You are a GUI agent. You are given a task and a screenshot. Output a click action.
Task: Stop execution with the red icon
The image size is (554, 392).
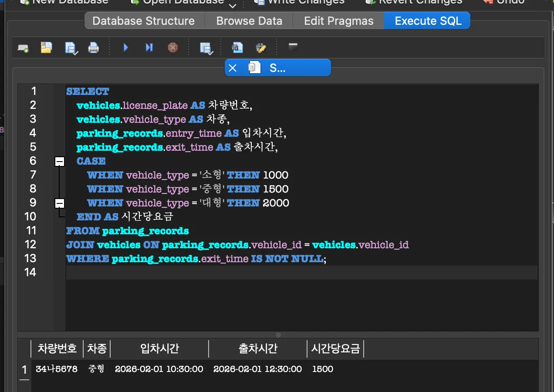coord(173,47)
